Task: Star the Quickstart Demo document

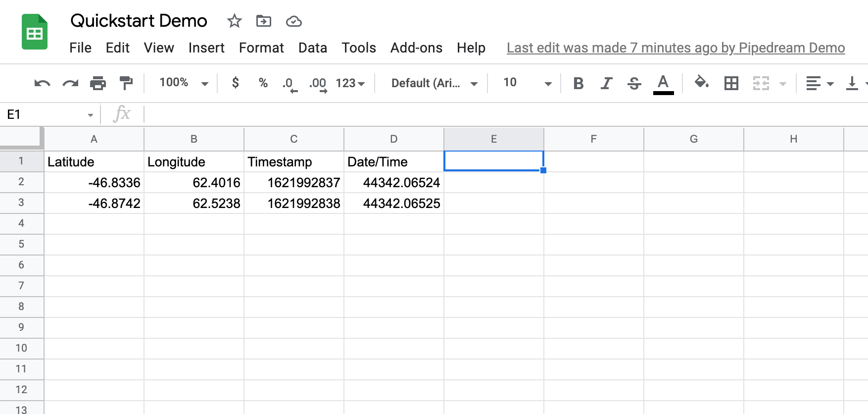Action: tap(234, 21)
